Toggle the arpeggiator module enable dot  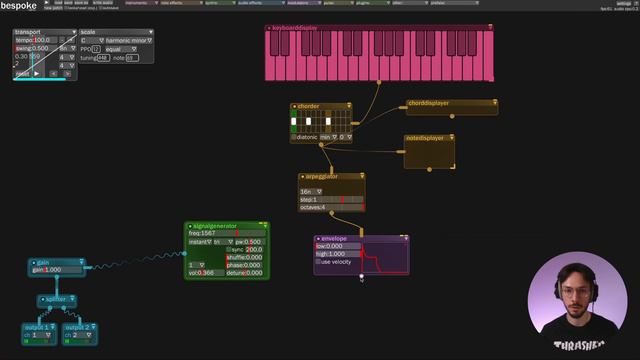302,177
